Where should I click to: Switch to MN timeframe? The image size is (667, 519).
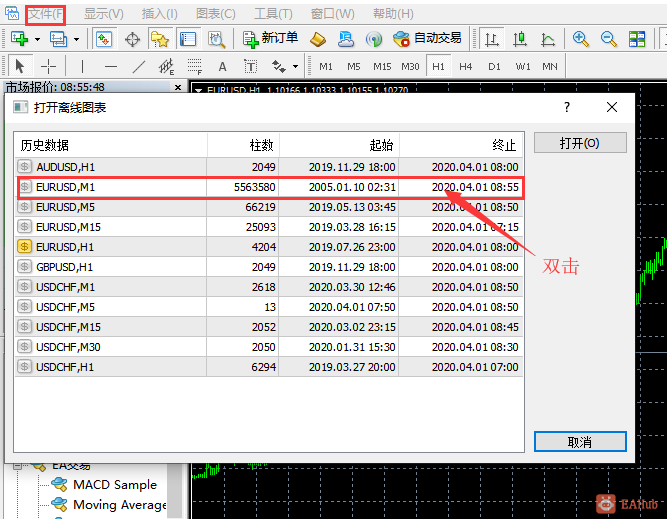tap(550, 67)
